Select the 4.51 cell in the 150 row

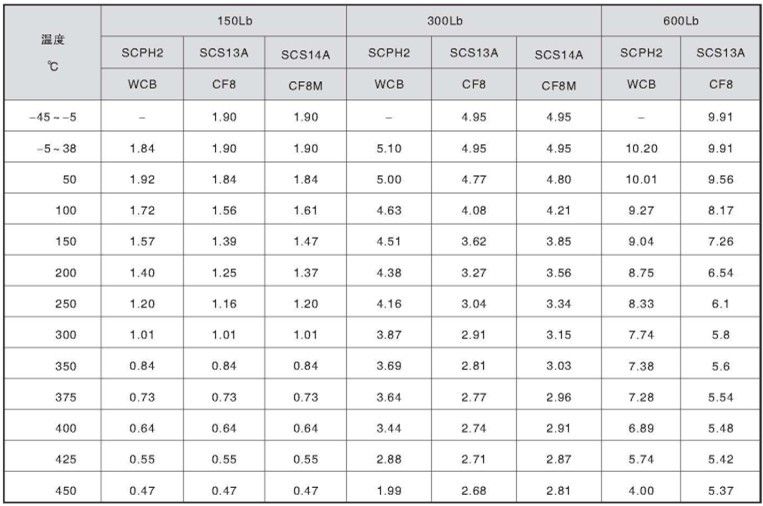(388, 241)
